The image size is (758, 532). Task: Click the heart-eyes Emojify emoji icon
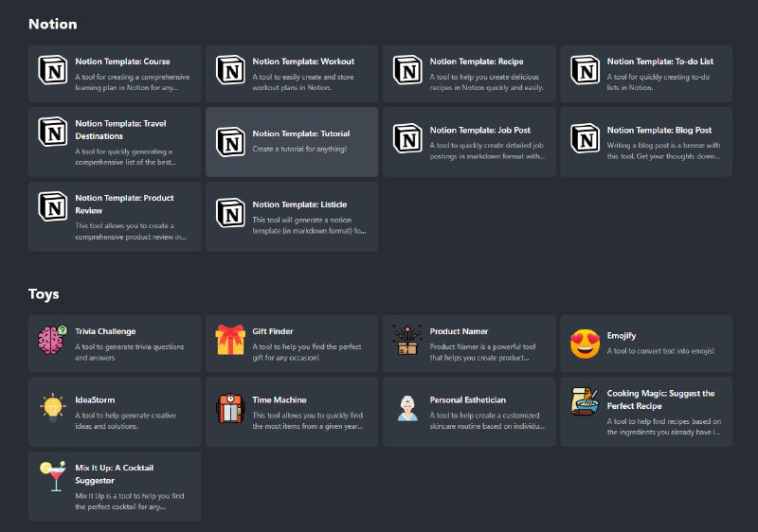click(x=585, y=343)
